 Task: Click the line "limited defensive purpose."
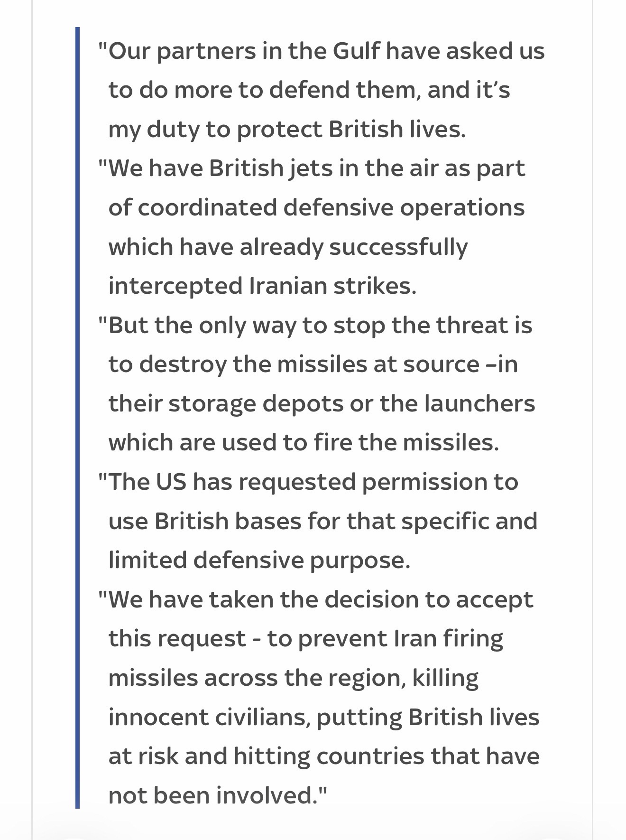(x=259, y=560)
